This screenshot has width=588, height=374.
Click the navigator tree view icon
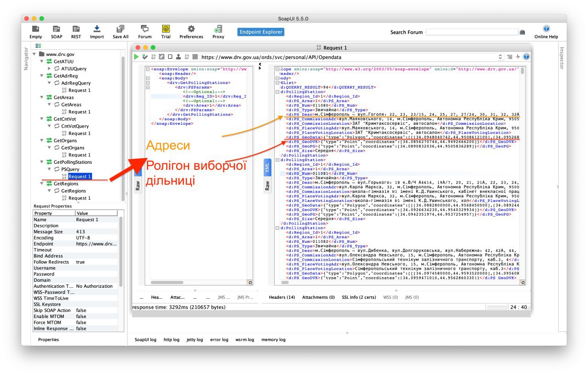39,46
